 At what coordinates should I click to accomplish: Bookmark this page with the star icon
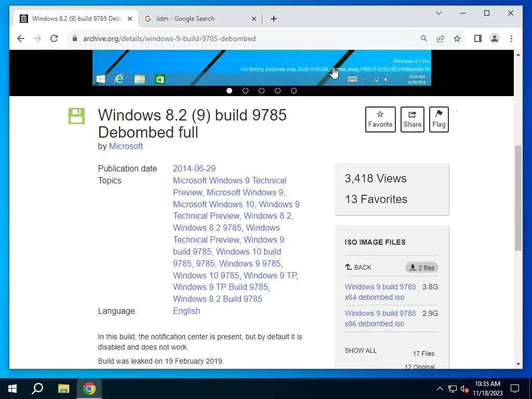click(457, 38)
